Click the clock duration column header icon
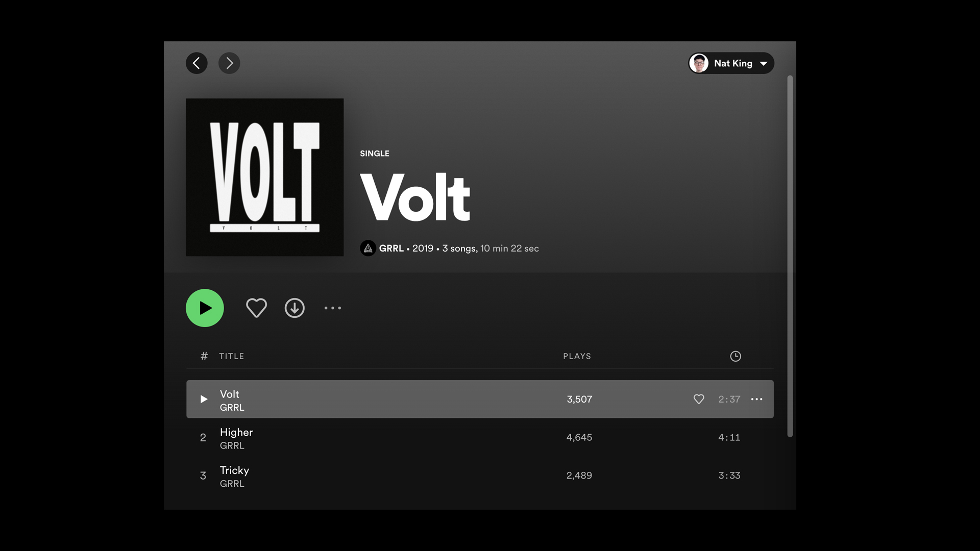Image resolution: width=980 pixels, height=551 pixels. (736, 356)
